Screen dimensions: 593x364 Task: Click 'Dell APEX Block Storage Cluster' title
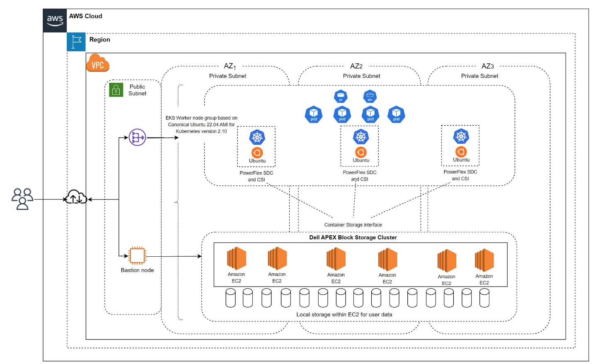tap(353, 237)
